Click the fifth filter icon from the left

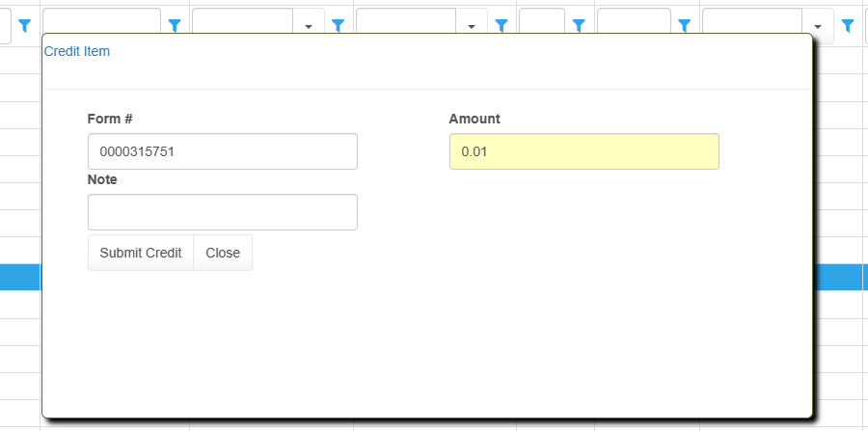580,26
